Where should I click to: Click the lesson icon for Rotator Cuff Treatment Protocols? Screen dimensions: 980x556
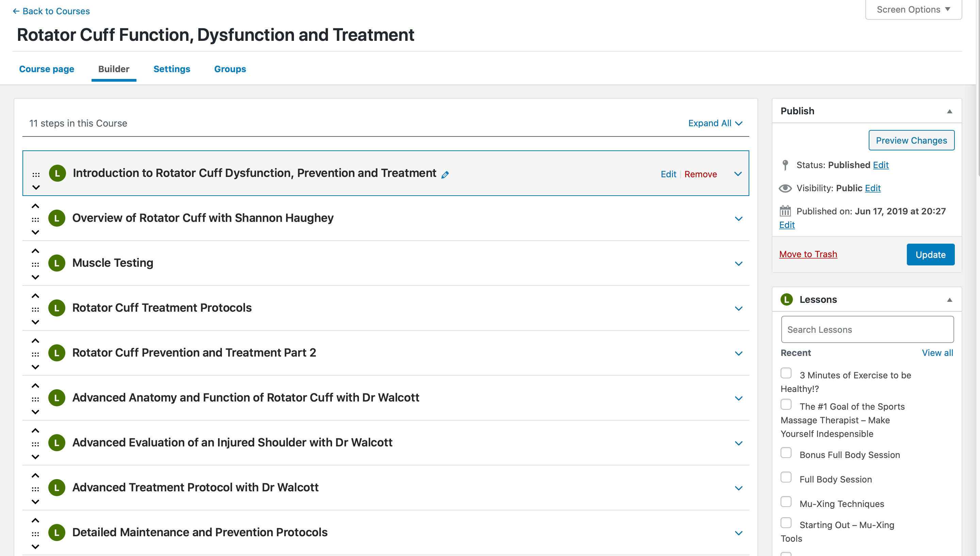point(57,308)
